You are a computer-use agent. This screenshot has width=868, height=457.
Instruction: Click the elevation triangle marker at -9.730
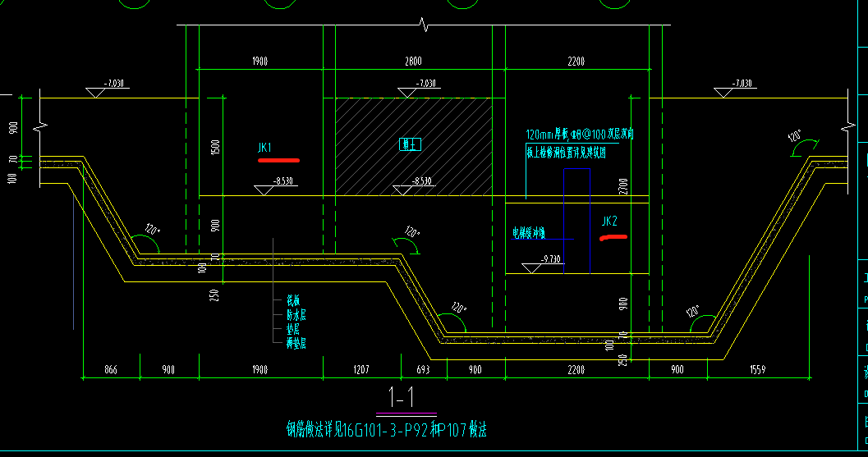point(531,268)
